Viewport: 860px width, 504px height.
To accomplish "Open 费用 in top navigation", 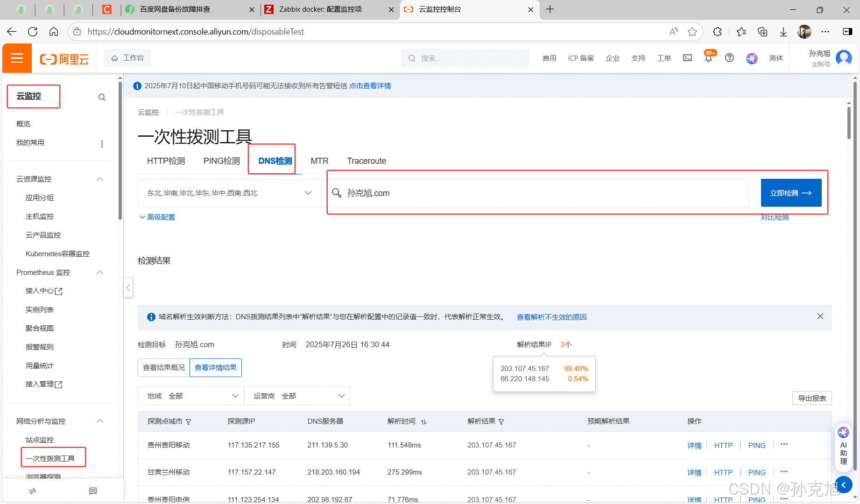I will pos(549,58).
